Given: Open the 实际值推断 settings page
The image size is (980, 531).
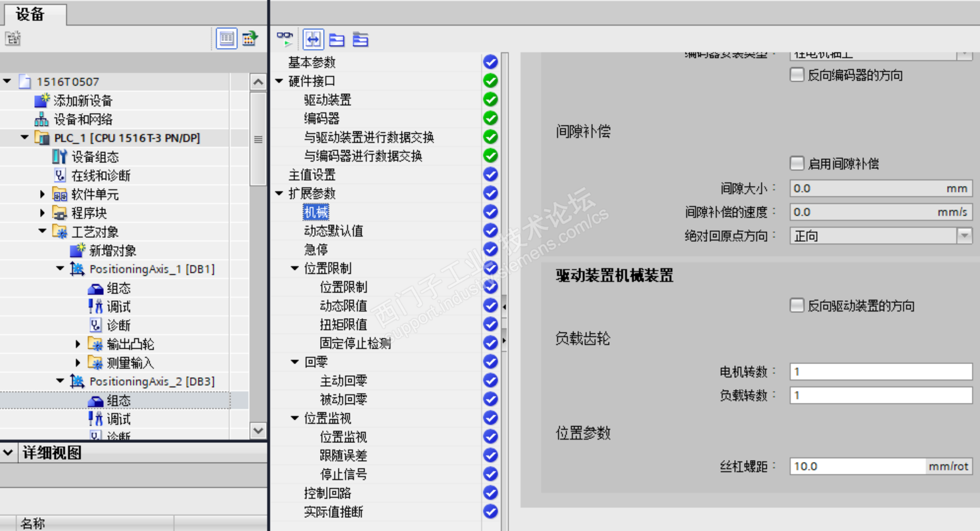Looking at the screenshot, I should click(333, 512).
